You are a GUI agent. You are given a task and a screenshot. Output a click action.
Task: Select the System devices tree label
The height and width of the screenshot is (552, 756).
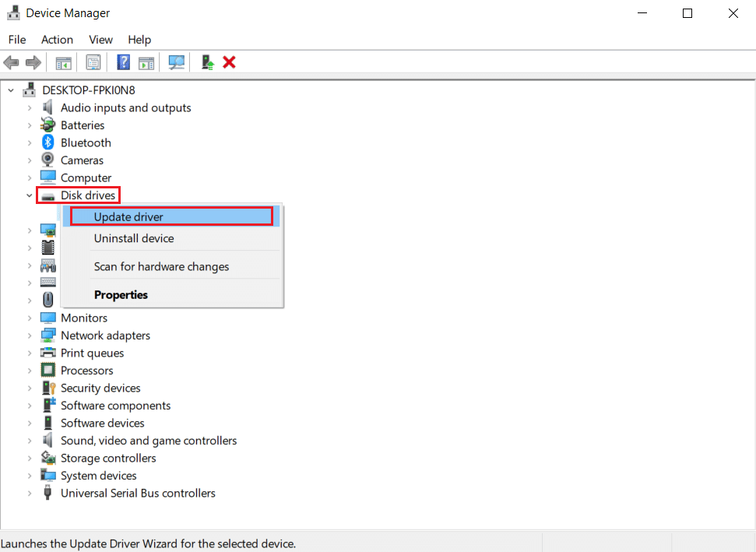[98, 476]
